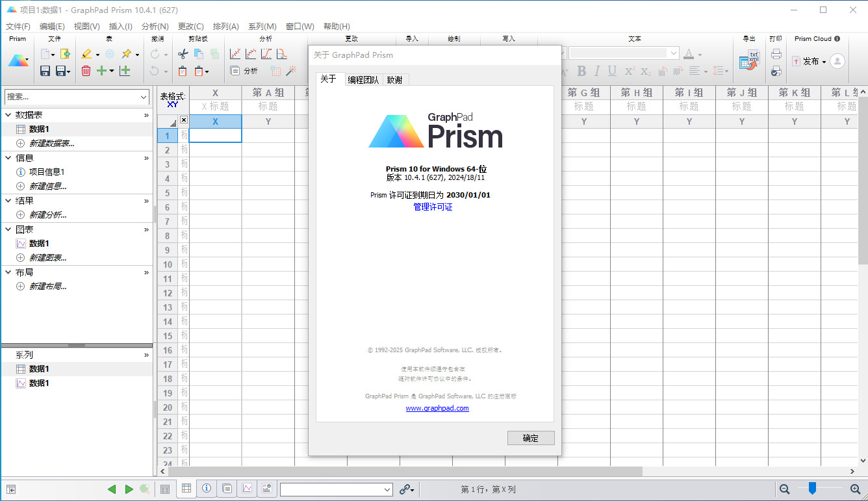Click the info sheet icon in the bottom bar
868x501 pixels.
click(207, 489)
